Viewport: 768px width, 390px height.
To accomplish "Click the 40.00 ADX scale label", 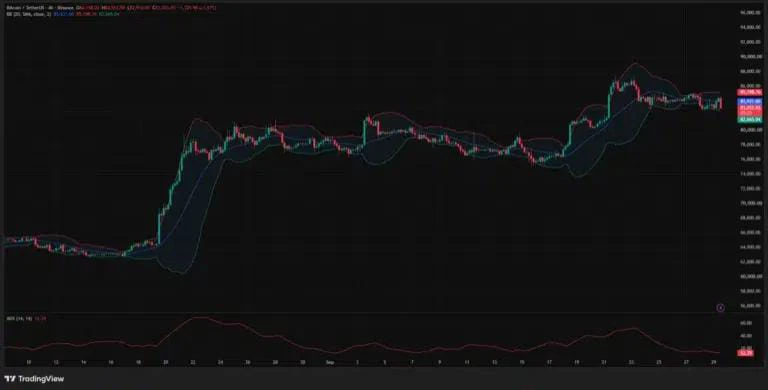I will tap(745, 336).
